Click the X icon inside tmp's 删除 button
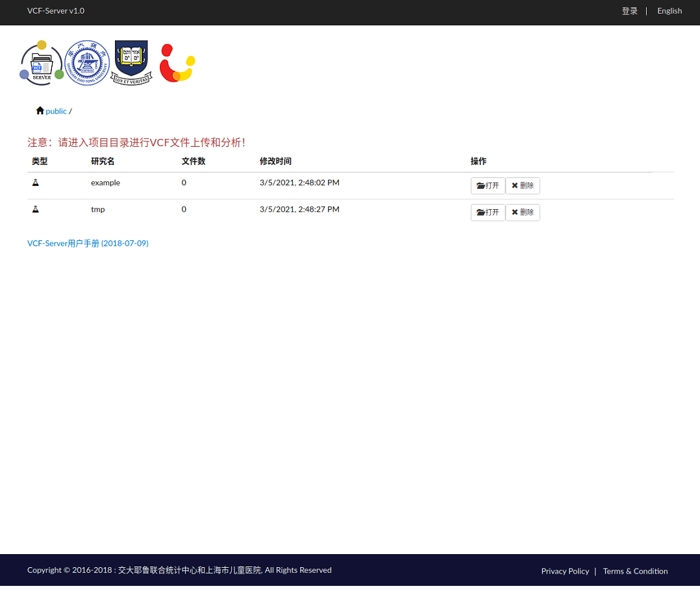The height and width of the screenshot is (610, 700). pos(515,212)
